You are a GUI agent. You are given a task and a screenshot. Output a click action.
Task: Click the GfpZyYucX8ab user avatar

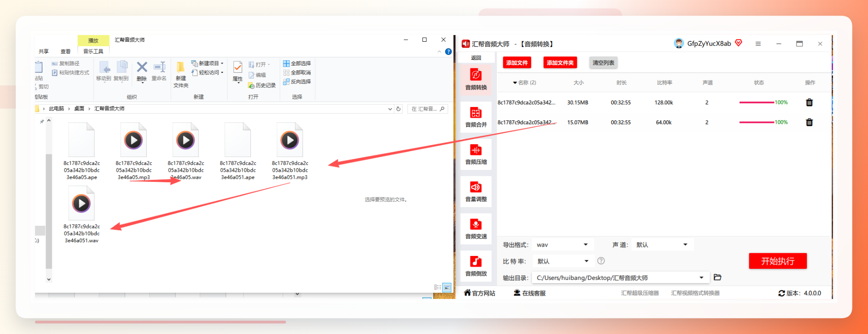[x=679, y=43]
